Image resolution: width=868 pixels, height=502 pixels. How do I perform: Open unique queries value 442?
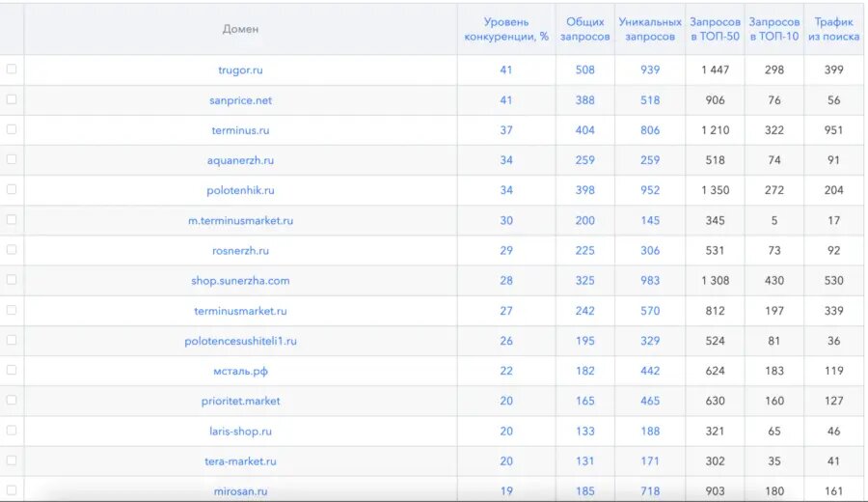click(650, 371)
